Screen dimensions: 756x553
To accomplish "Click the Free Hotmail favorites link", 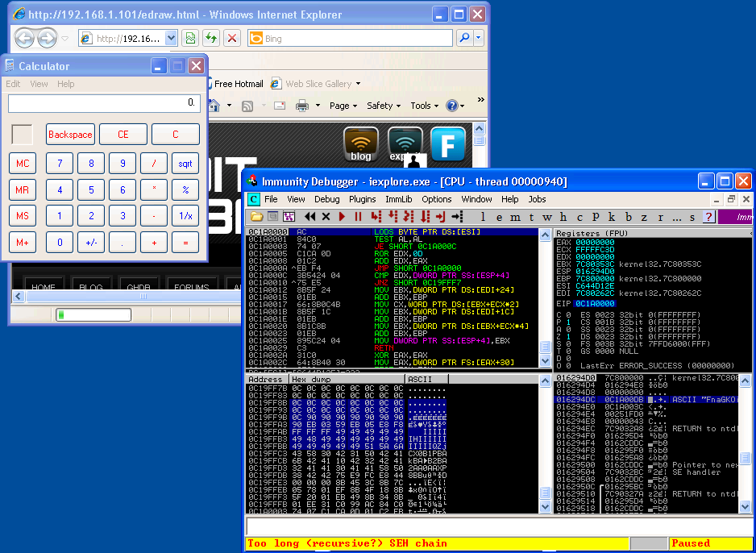I will [x=239, y=84].
